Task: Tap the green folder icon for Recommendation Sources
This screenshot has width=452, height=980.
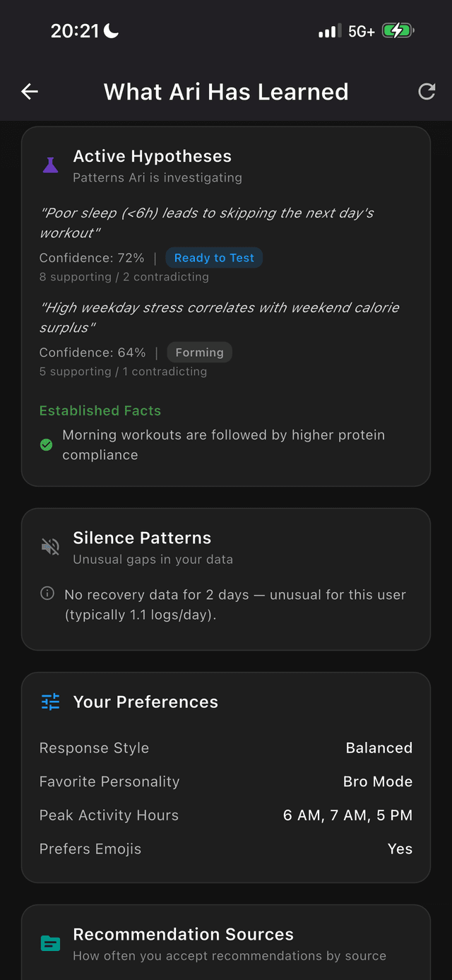Action: coord(49,943)
